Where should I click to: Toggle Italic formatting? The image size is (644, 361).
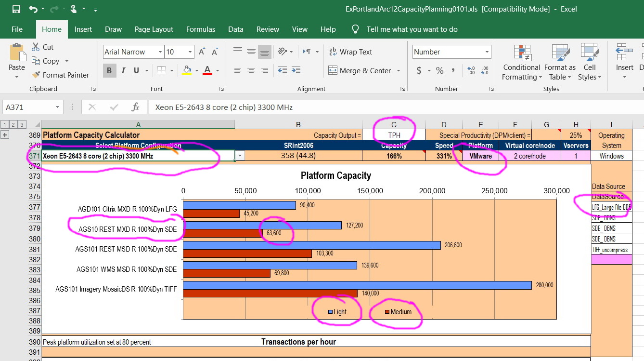point(123,70)
